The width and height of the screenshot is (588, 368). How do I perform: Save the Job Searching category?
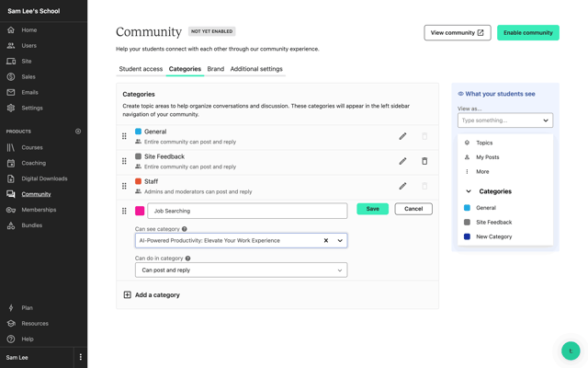(x=372, y=209)
